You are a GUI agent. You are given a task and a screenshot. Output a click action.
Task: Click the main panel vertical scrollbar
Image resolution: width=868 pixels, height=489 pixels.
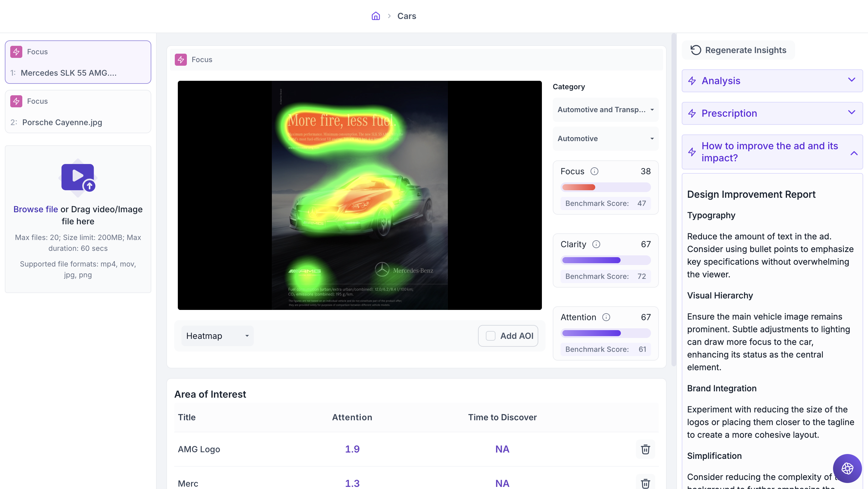pyautogui.click(x=674, y=200)
